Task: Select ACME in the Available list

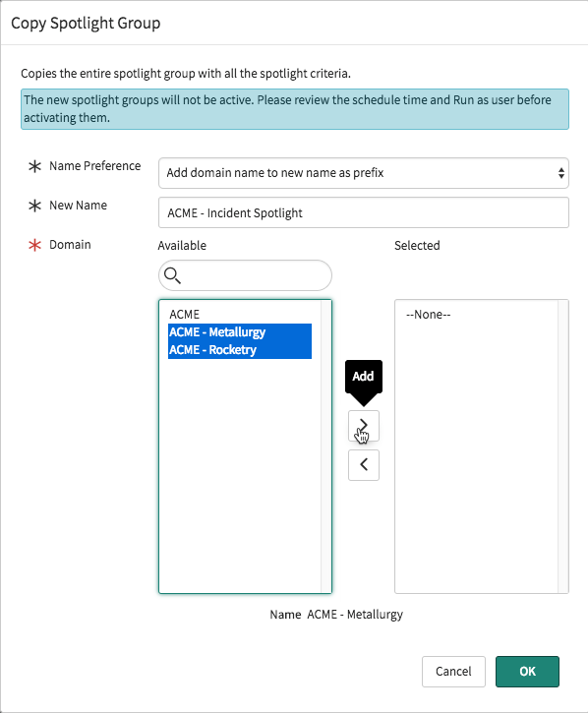Action: pos(240,314)
